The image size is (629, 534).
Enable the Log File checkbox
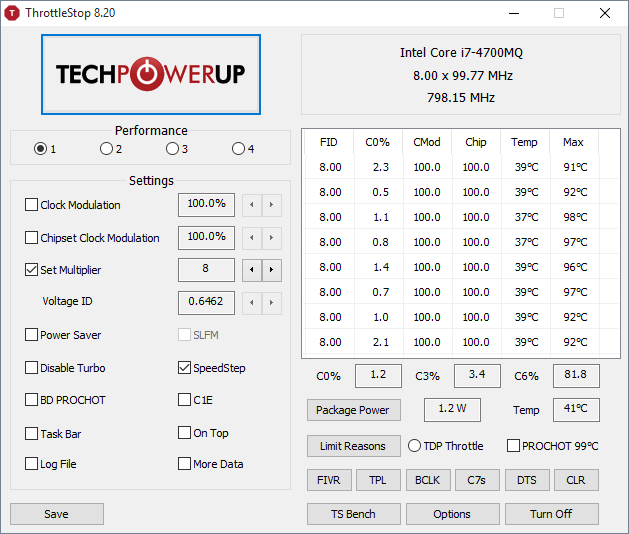pyautogui.click(x=31, y=464)
